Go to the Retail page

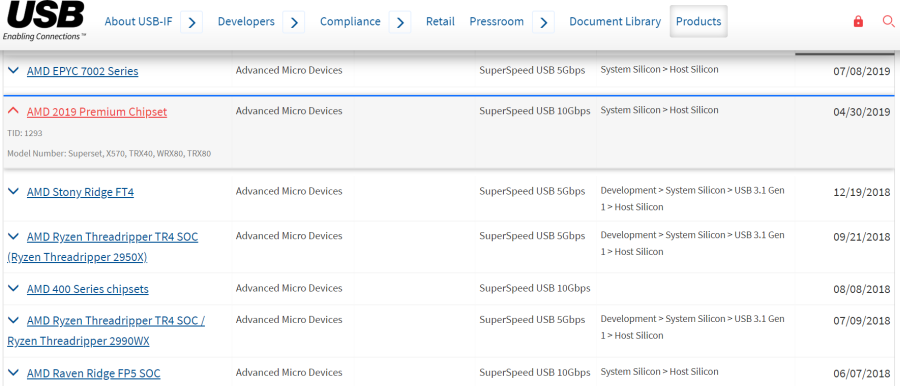tap(440, 22)
